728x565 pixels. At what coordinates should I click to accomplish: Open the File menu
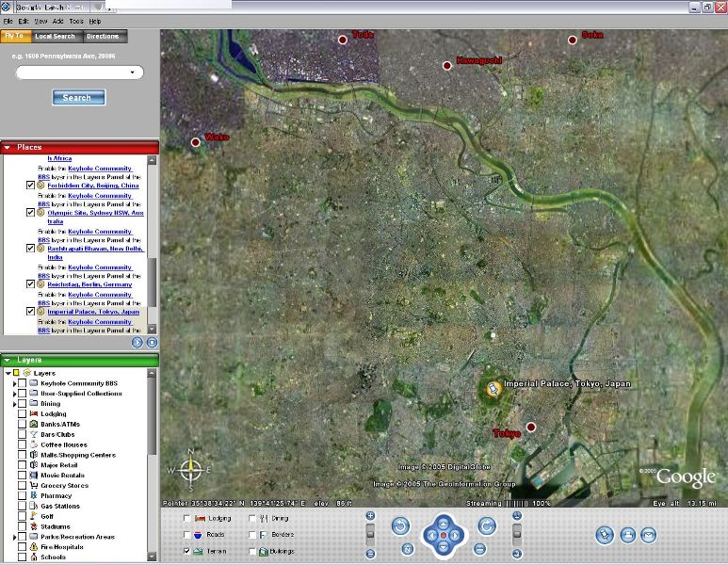(x=8, y=22)
